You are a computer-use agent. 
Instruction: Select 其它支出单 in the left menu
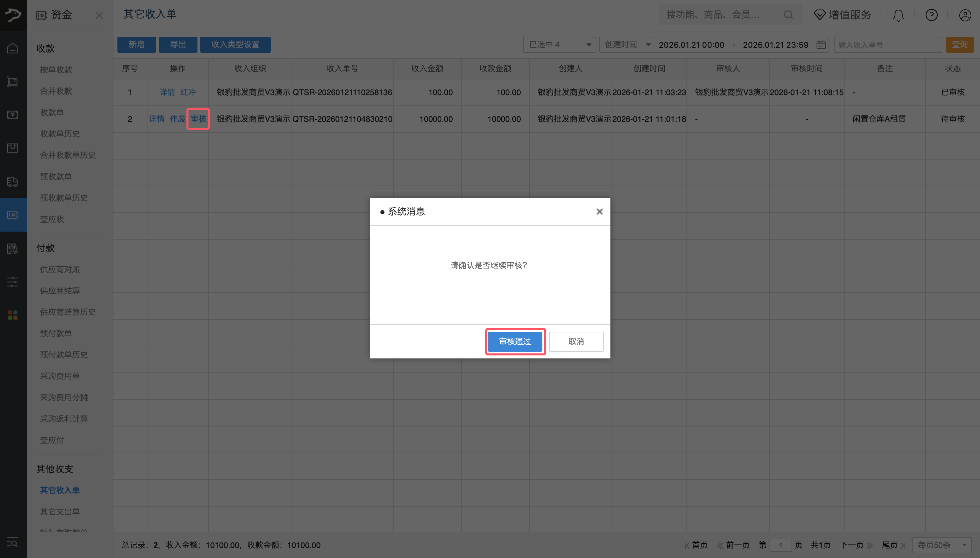59,511
